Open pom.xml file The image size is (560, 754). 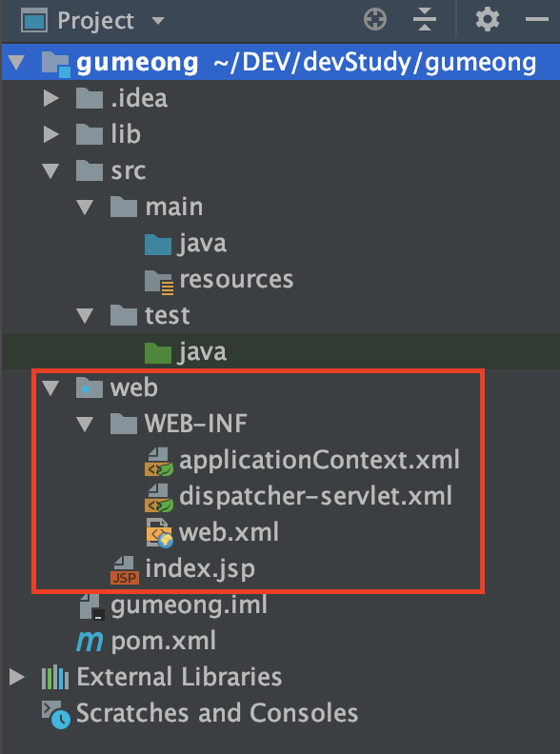(x=163, y=642)
